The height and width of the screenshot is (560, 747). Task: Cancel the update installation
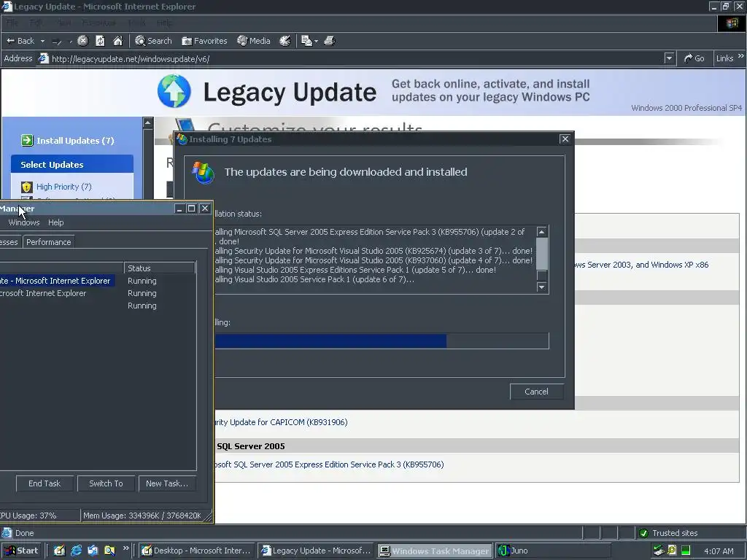536,392
